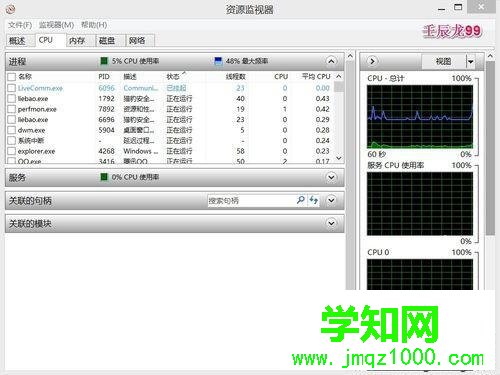Screen dimensions: 500x375
Task: Sort by the 平均 CPU column header
Action: [316, 77]
